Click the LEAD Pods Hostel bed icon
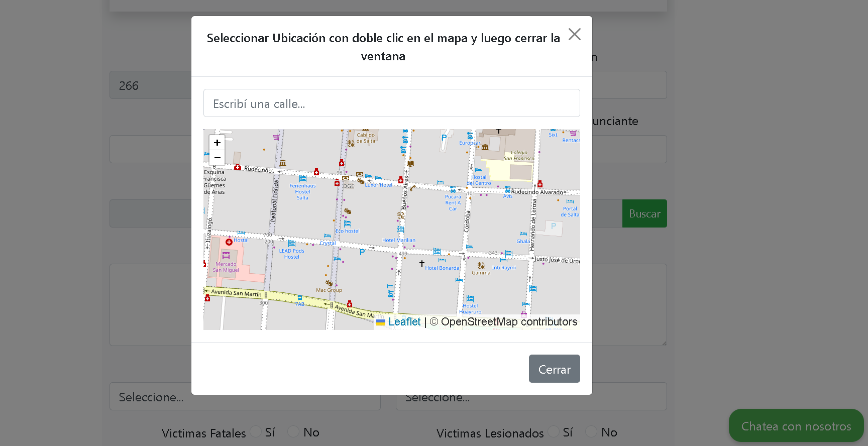 coord(292,244)
